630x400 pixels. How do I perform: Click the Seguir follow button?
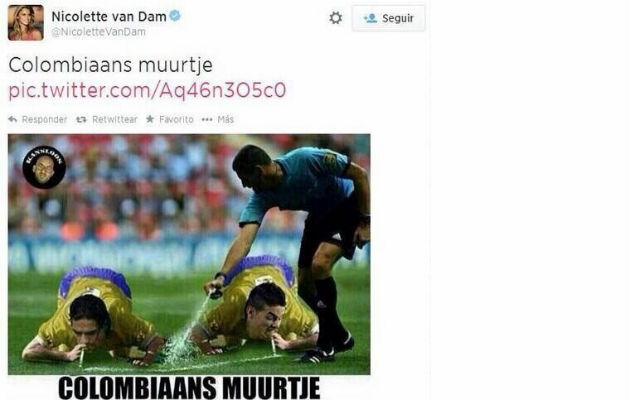[388, 18]
